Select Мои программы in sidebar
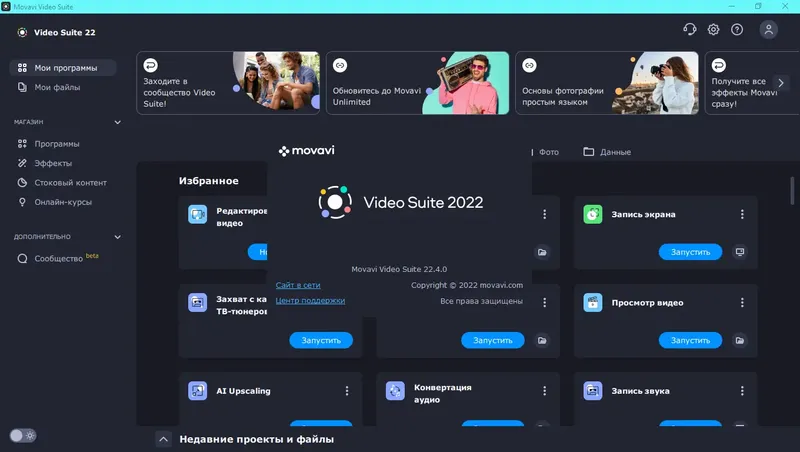The height and width of the screenshot is (452, 800). pyautogui.click(x=63, y=68)
